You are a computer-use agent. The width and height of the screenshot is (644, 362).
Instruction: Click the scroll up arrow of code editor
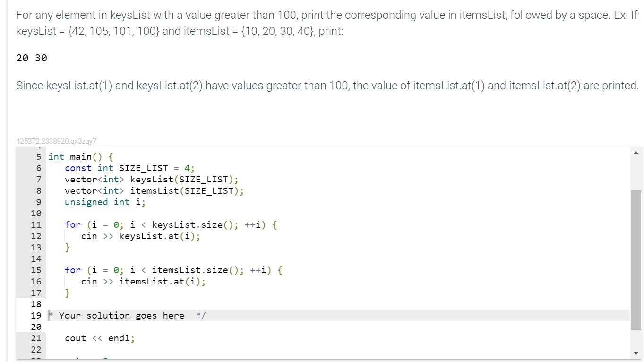coord(635,152)
